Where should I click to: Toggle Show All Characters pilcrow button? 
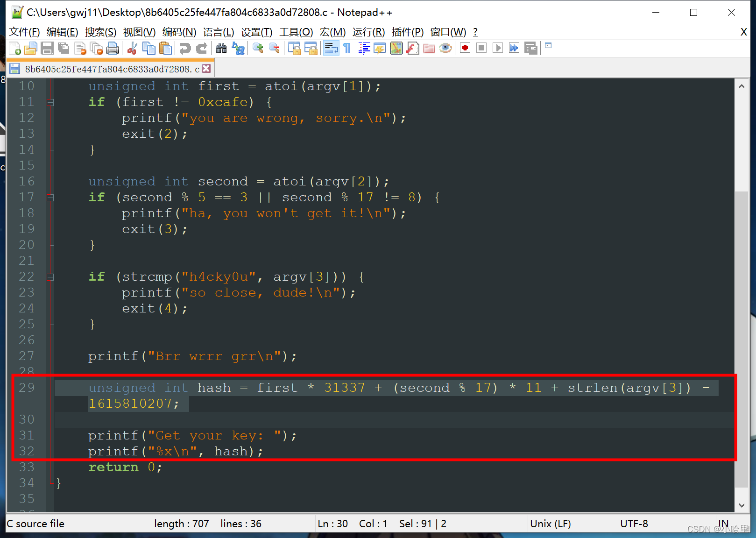click(x=347, y=48)
